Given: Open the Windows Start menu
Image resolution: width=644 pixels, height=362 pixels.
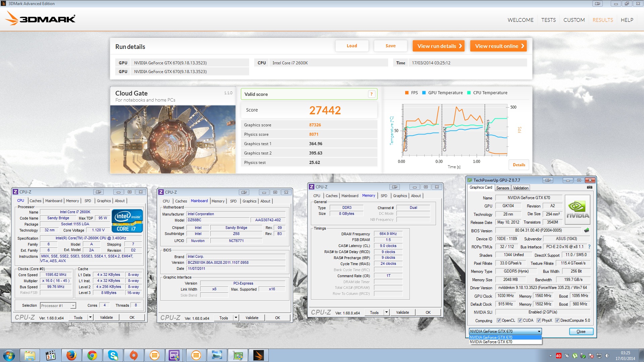Looking at the screenshot, I should tap(9, 355).
